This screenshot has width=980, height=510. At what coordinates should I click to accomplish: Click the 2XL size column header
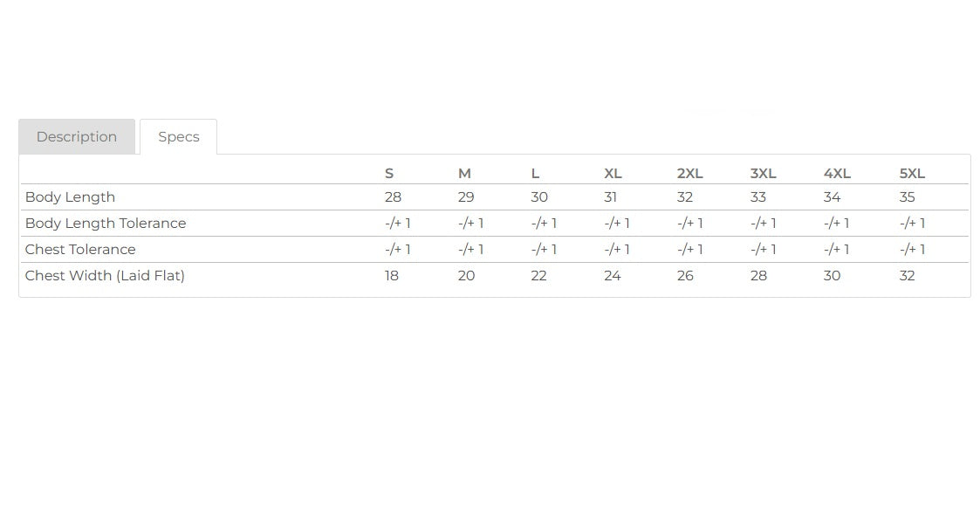click(690, 173)
